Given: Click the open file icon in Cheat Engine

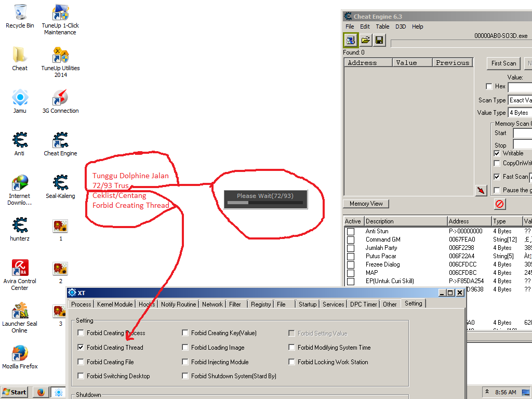Looking at the screenshot, I should tap(365, 41).
